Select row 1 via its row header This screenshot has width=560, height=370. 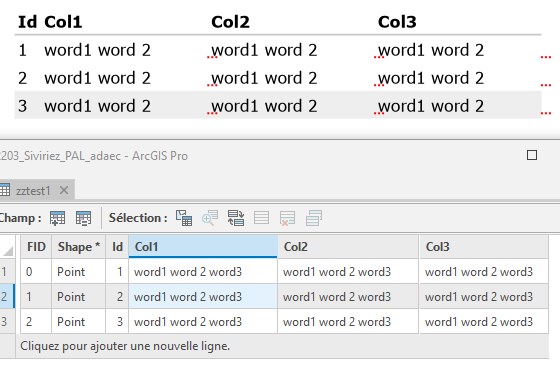tap(7, 272)
